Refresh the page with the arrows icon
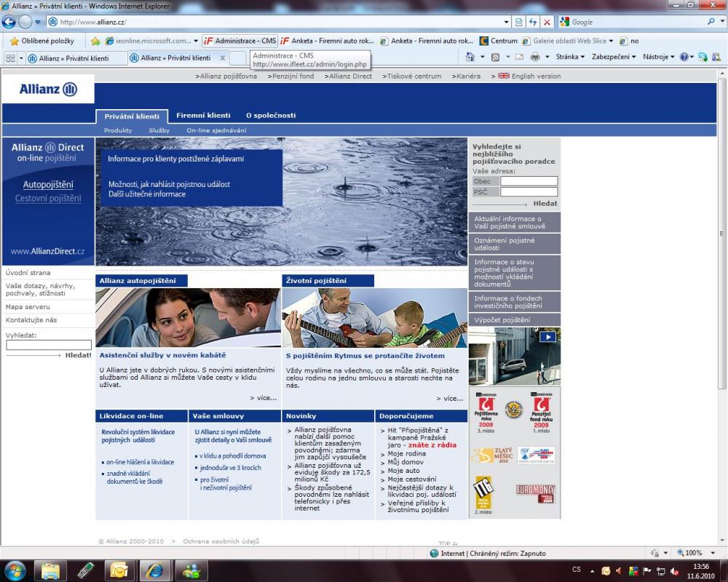728x582 pixels. tap(533, 22)
